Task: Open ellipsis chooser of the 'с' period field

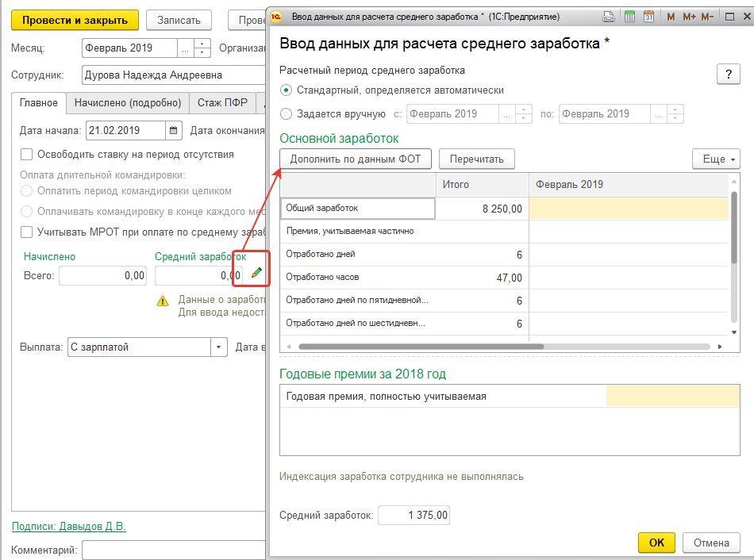Action: pyautogui.click(x=506, y=114)
